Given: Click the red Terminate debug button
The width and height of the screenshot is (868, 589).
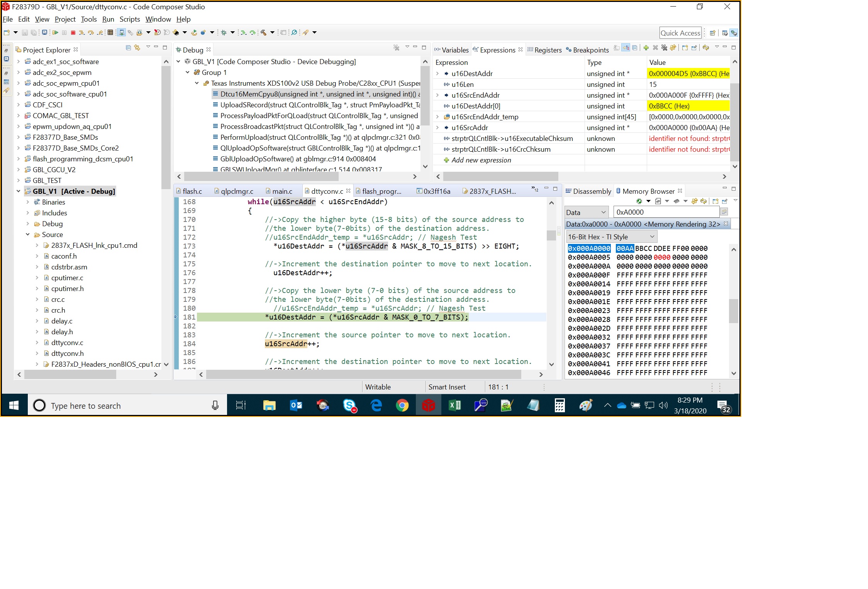Looking at the screenshot, I should 73,32.
